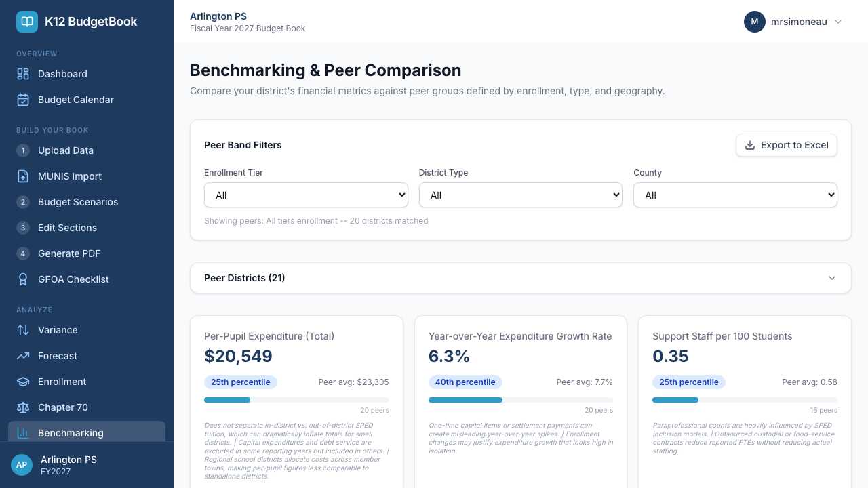
Task: Click the Forecast trend icon
Action: pyautogui.click(x=23, y=356)
